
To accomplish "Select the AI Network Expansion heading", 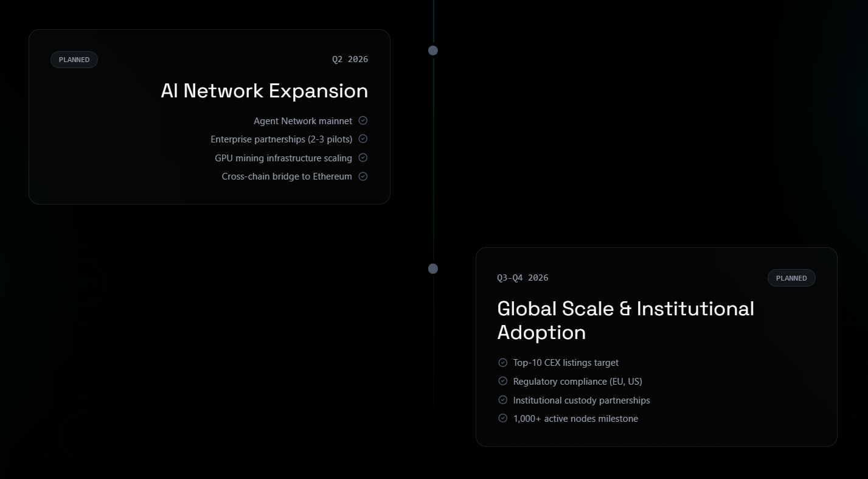I will point(264,91).
